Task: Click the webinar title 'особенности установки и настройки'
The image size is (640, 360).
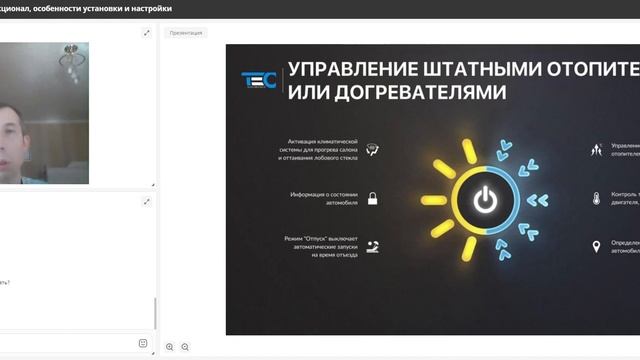Action: pos(102,9)
